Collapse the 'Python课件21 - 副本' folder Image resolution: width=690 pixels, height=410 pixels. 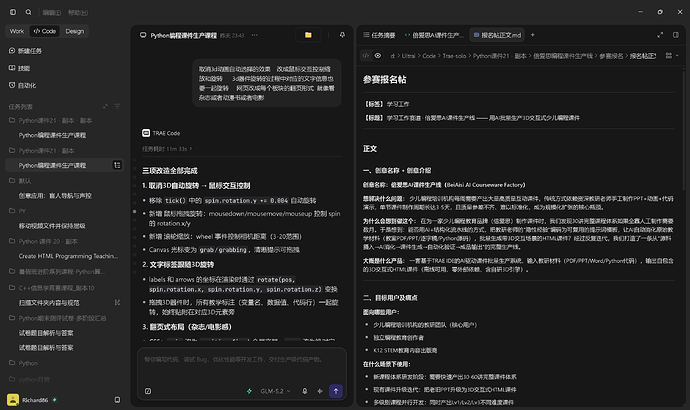pyautogui.click(x=42, y=151)
